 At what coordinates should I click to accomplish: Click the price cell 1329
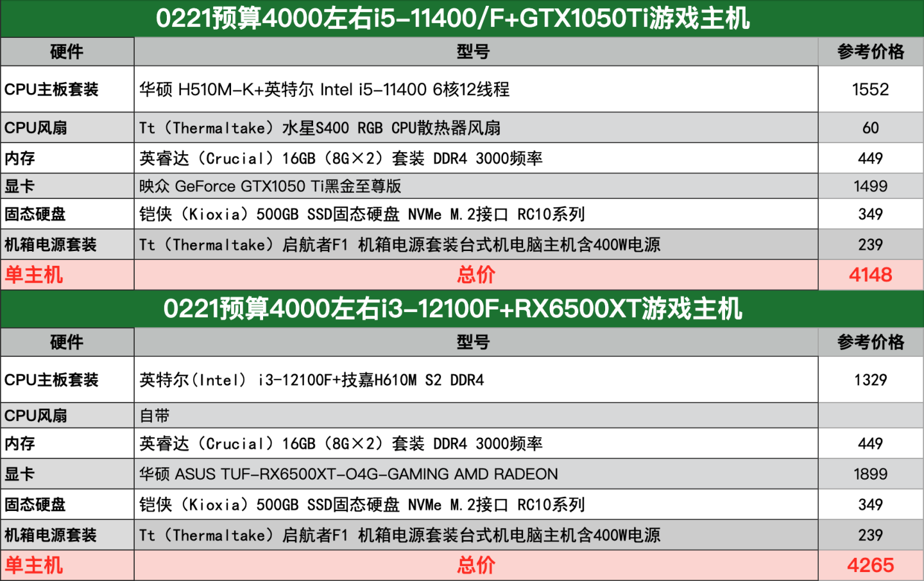coord(871,380)
